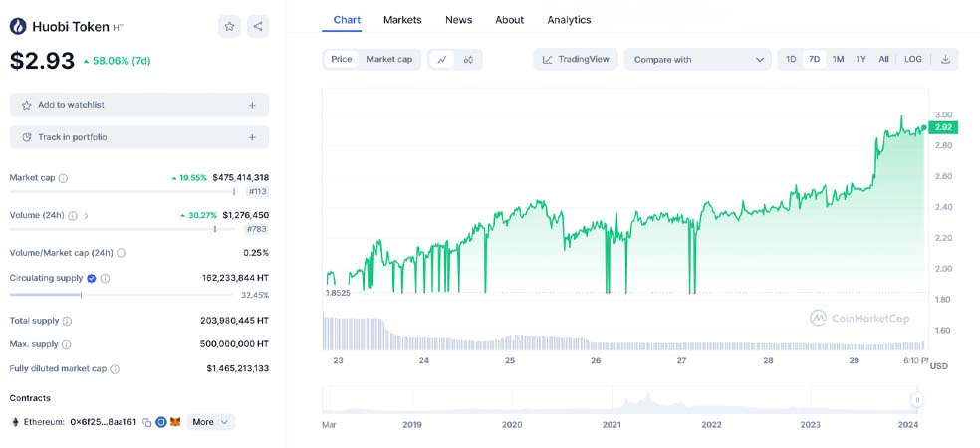Open the News tab
This screenshot has width=980, height=448.
[459, 20]
